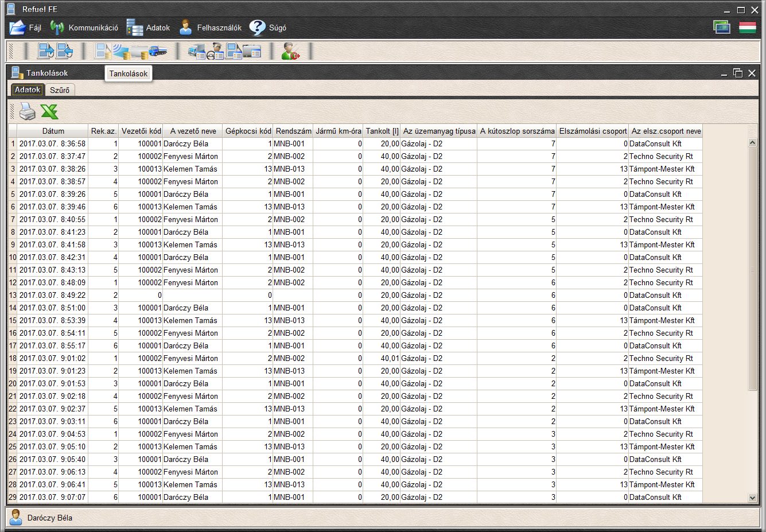The height and width of the screenshot is (532, 766).
Task: Maximize the Tankolások inner window
Action: click(x=738, y=73)
